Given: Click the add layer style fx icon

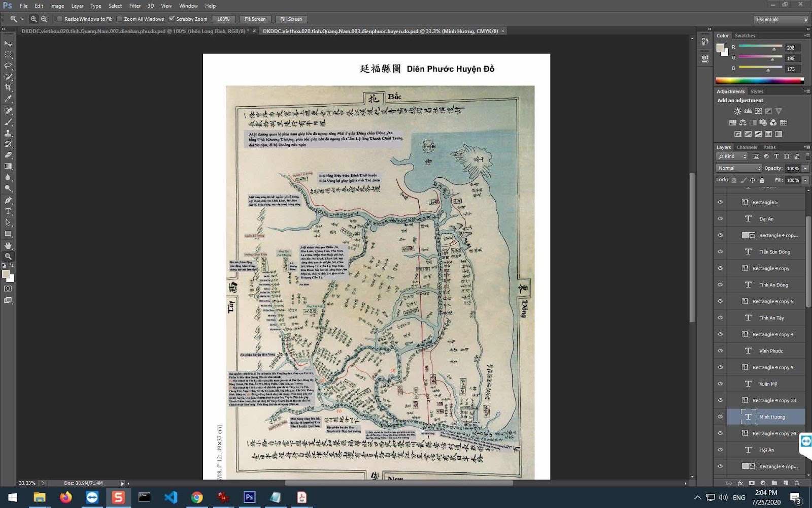Looking at the screenshot, I should pyautogui.click(x=740, y=483).
